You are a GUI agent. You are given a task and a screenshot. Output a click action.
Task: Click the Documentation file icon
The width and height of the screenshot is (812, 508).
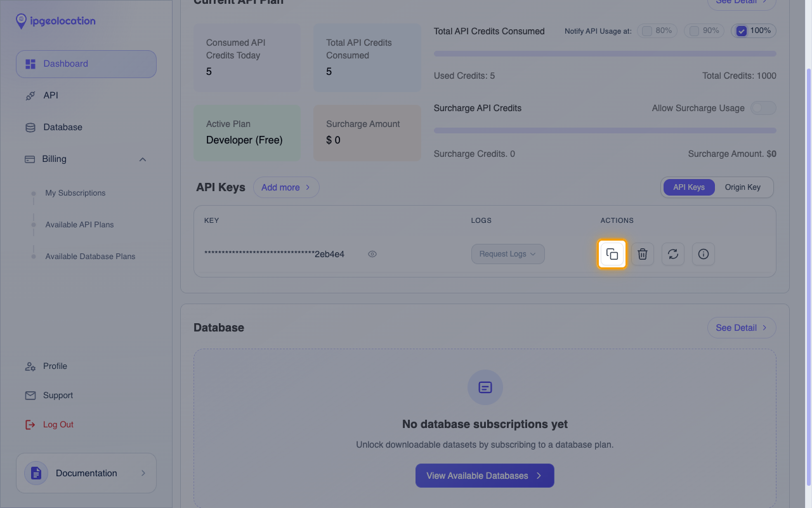point(36,473)
